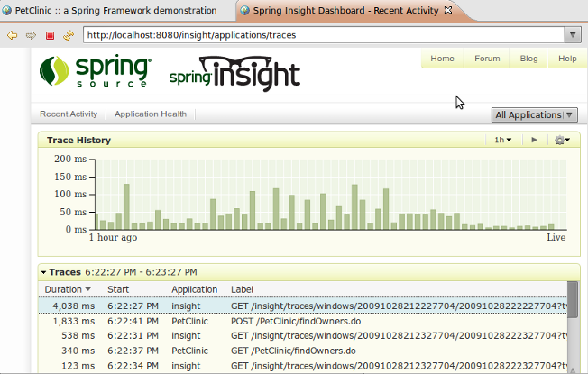
Task: Open the Blog link
Action: click(528, 59)
